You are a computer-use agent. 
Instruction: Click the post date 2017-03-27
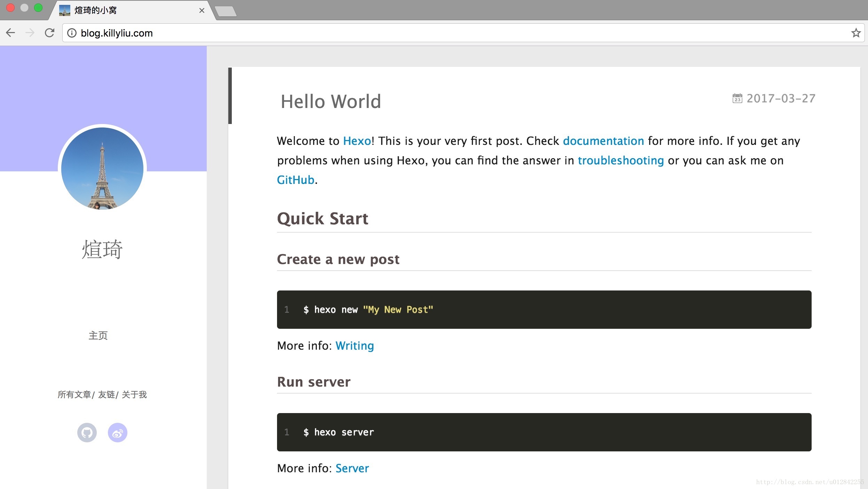point(781,99)
